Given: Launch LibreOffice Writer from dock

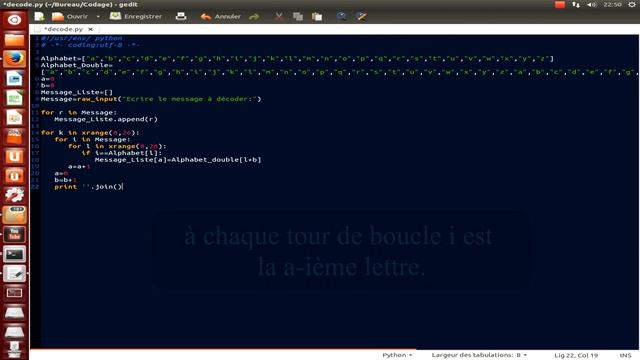Looking at the screenshot, I should (14, 78).
